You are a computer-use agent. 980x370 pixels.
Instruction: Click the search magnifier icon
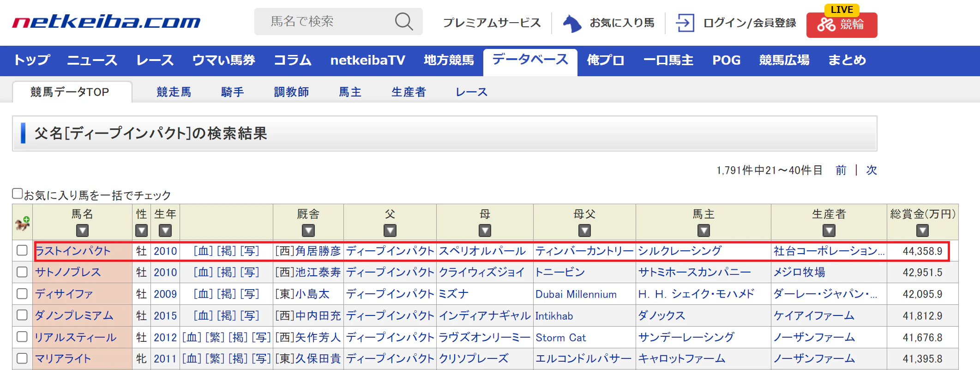point(404,21)
